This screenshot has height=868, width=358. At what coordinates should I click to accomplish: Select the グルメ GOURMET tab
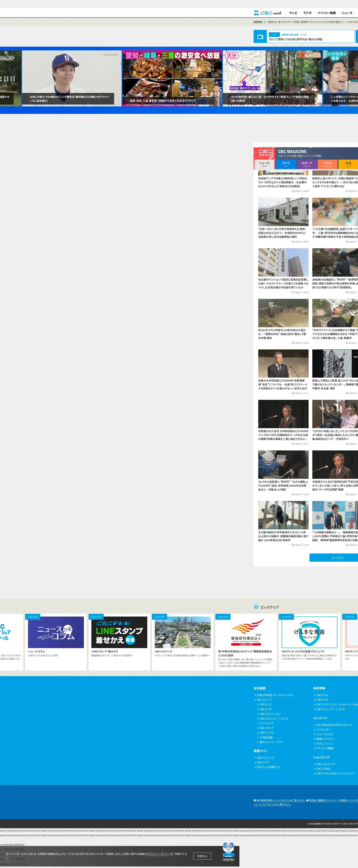click(327, 164)
